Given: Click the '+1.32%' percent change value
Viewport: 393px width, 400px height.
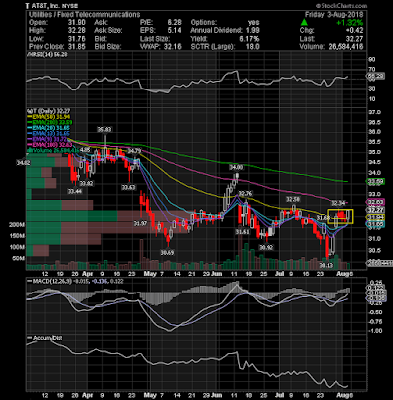Looking at the screenshot, I should click(349, 23).
